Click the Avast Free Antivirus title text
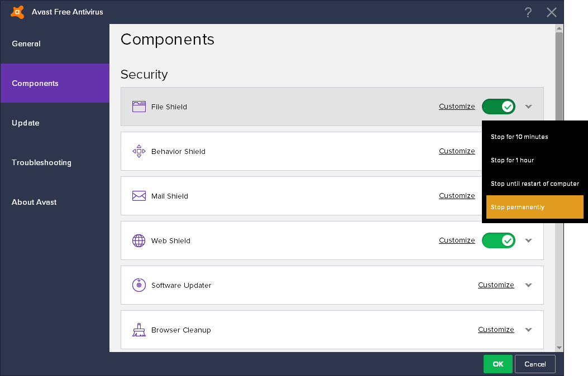This screenshot has height=376, width=588. [68, 12]
